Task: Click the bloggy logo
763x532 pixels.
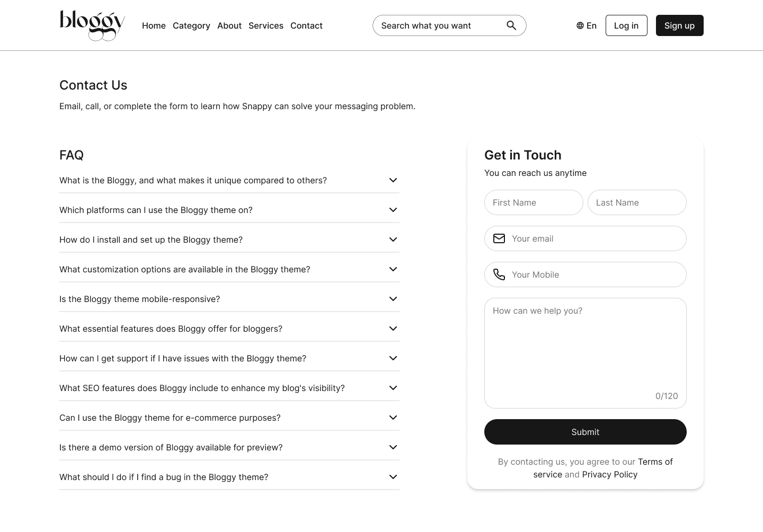Action: (92, 25)
